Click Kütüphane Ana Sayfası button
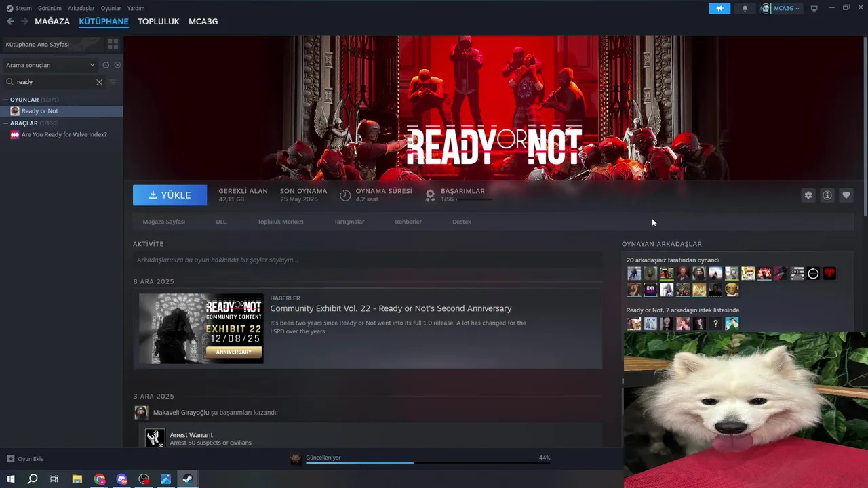868x488 pixels. pos(52,44)
